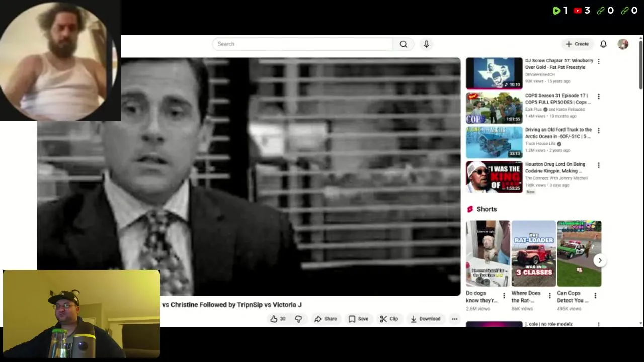This screenshot has height=362, width=644.
Task: Play the 'Do dogs know' short
Action: 488,253
